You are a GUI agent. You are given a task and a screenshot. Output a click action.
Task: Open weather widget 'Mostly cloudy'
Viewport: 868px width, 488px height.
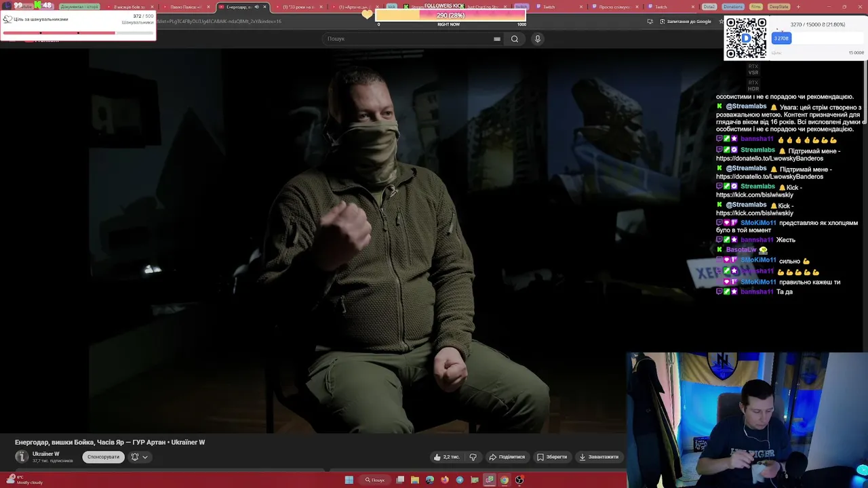pyautogui.click(x=24, y=480)
